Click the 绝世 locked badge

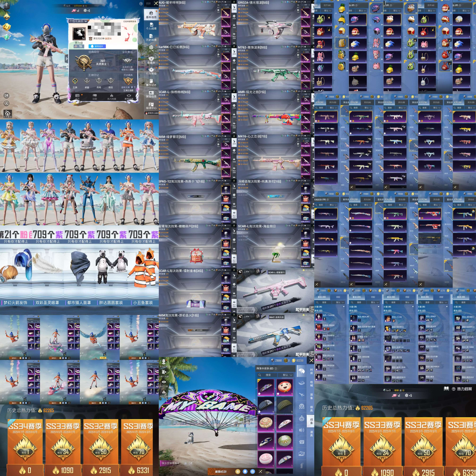coord(111,81)
